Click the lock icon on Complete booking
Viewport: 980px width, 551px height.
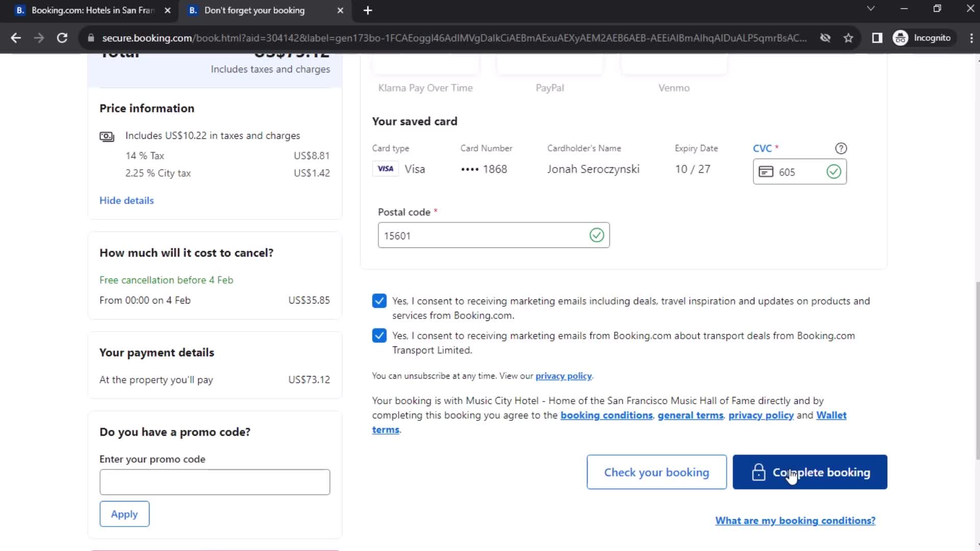pos(758,472)
